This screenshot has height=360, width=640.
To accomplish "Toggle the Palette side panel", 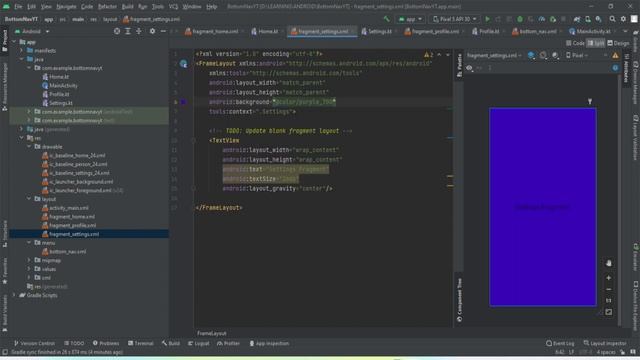I will coord(459,65).
